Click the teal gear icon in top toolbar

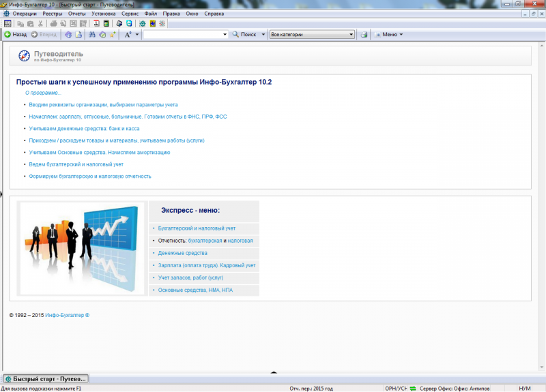tap(143, 24)
